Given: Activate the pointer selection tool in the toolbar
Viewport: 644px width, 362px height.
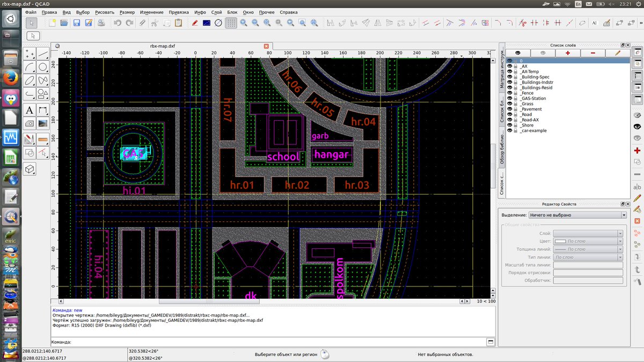Looking at the screenshot, I should [32, 23].
